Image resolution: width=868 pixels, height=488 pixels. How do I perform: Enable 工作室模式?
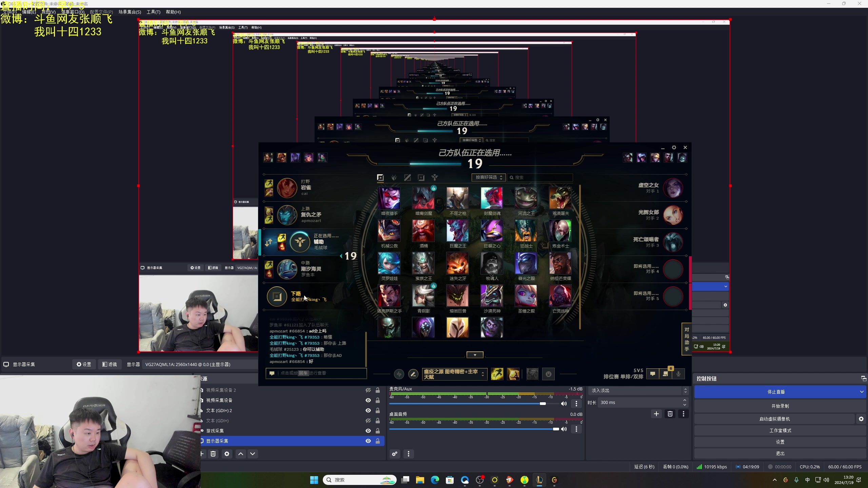[780, 430]
